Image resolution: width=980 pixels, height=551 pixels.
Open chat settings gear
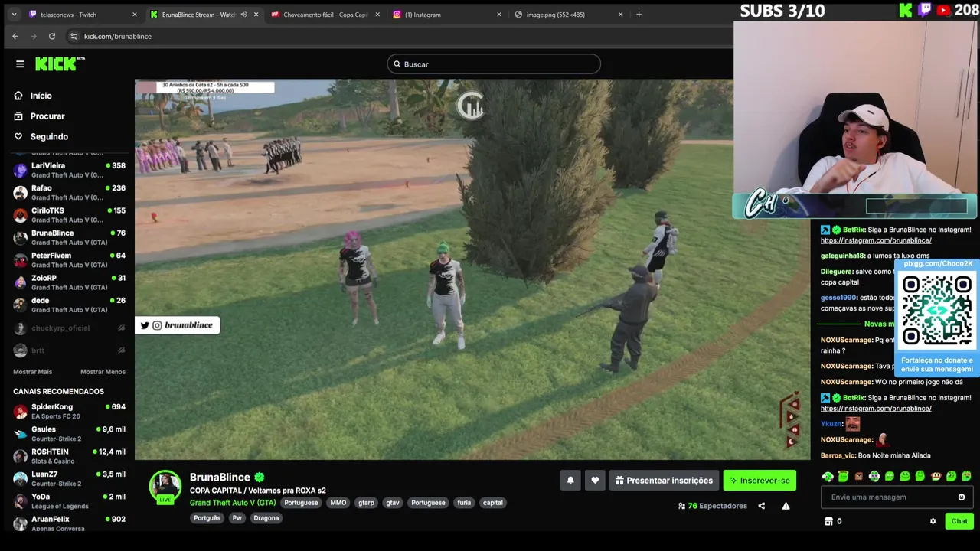tap(933, 521)
